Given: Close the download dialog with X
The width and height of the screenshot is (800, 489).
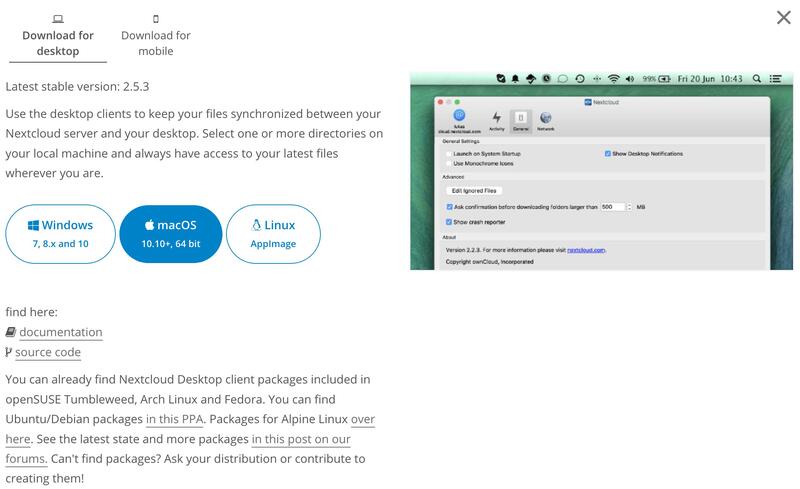Looking at the screenshot, I should [784, 17].
